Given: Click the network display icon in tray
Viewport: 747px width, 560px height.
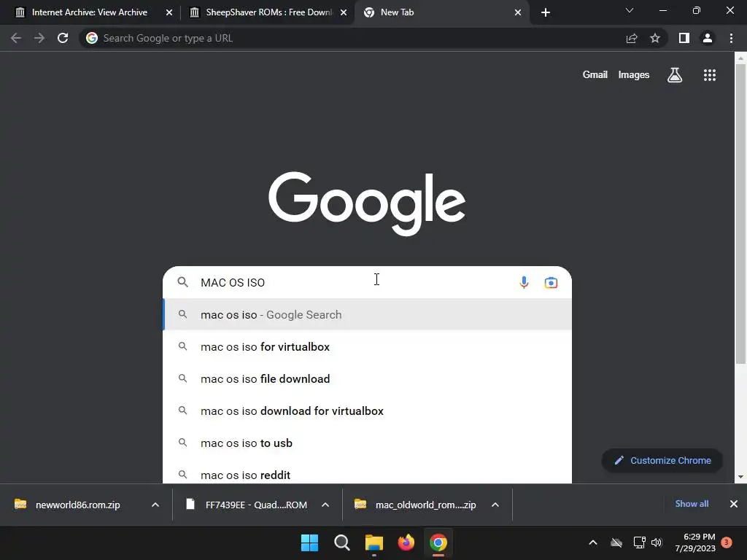Looking at the screenshot, I should point(639,542).
